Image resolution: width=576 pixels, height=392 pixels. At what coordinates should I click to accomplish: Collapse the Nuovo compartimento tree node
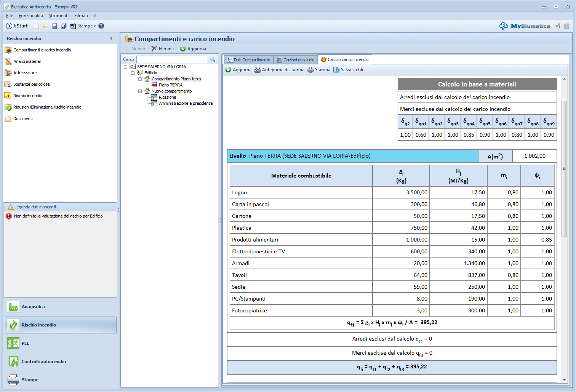pyautogui.click(x=140, y=91)
